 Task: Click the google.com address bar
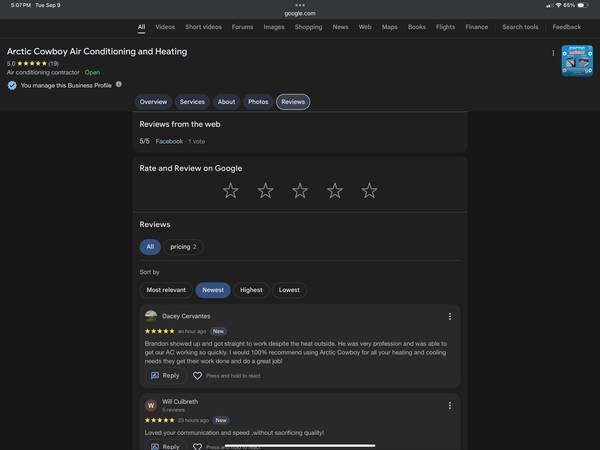tap(300, 13)
